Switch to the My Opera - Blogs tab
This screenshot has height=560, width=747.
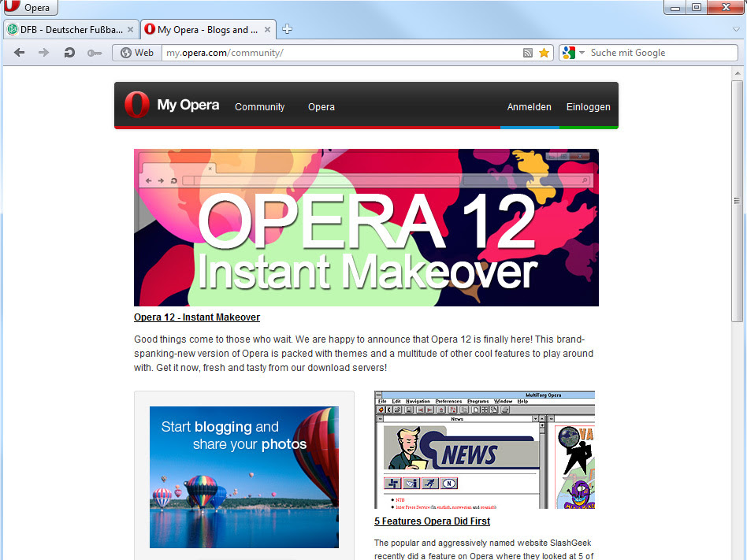tap(208, 29)
